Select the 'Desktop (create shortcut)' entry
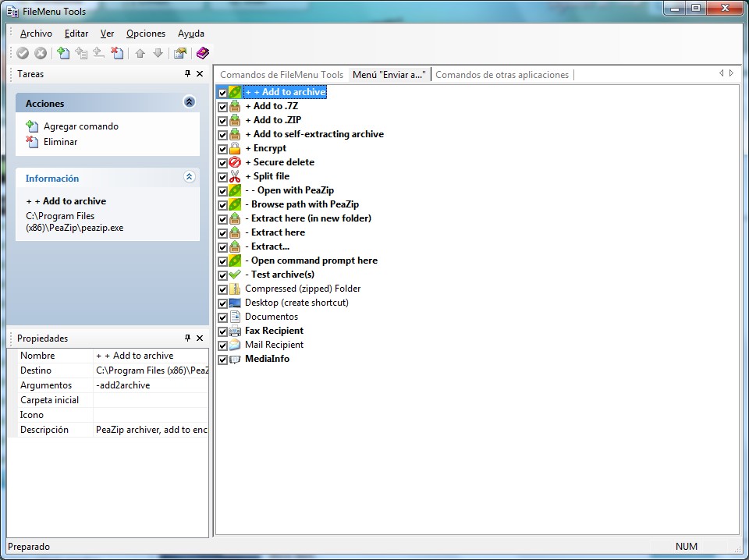The width and height of the screenshot is (749, 560). tap(296, 303)
